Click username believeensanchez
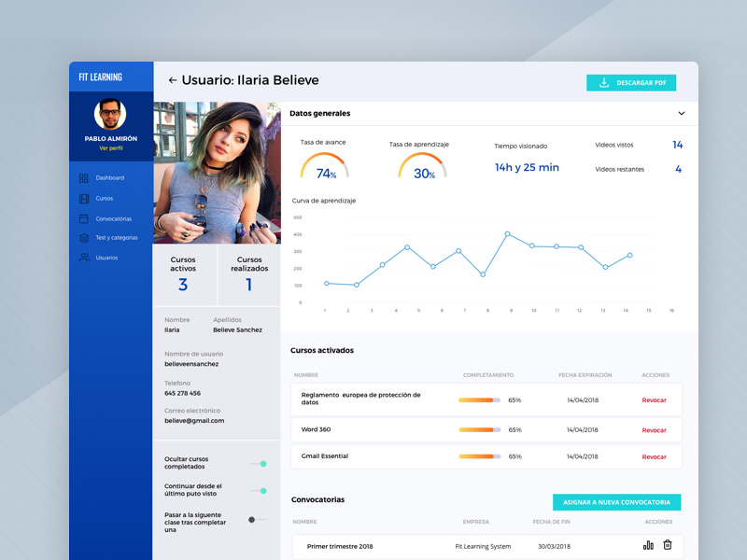 click(x=191, y=364)
